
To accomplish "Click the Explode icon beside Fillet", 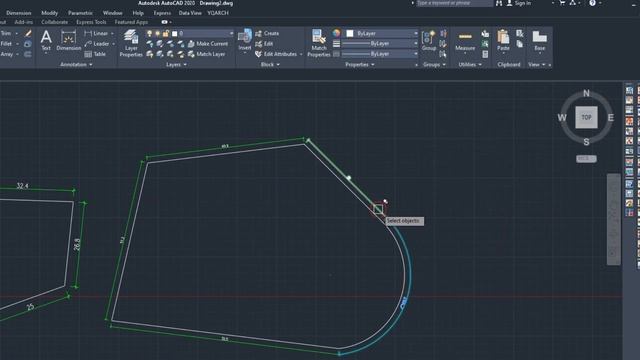I will [x=28, y=44].
